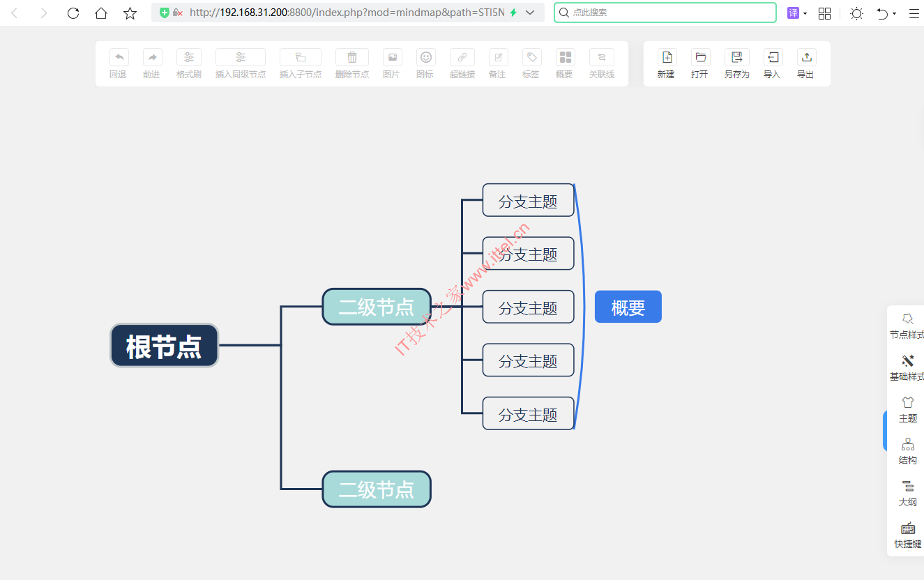
Task: Open the 节点样式 node style panel
Action: (907, 326)
